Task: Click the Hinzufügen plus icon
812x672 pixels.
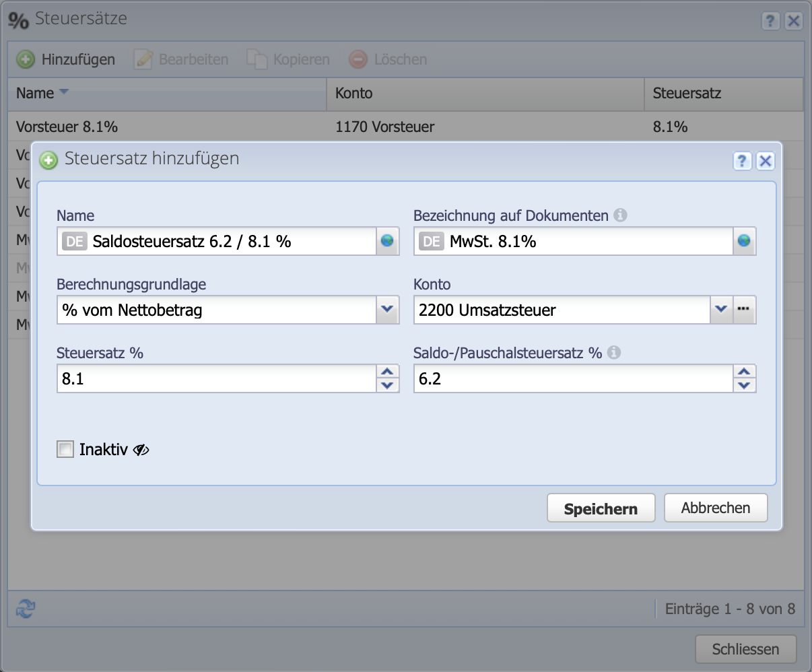Action: click(x=25, y=59)
